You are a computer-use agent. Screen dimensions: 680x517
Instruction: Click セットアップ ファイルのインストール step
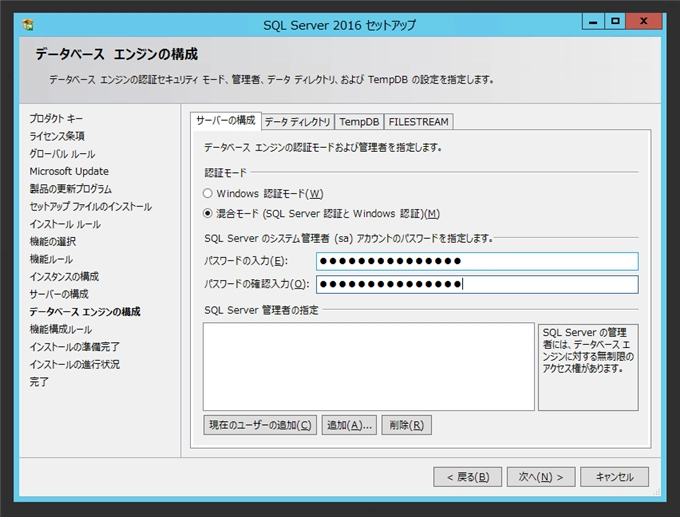pyautogui.click(x=90, y=206)
